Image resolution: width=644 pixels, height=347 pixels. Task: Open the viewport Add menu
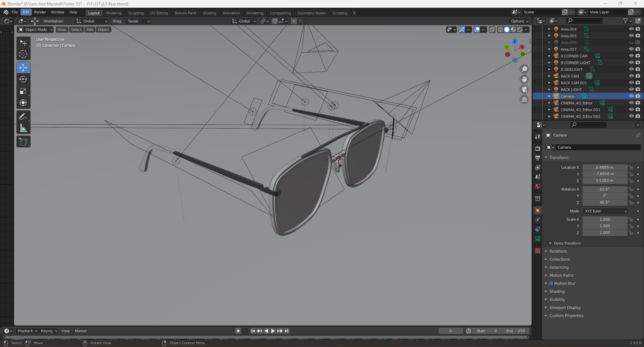point(90,30)
